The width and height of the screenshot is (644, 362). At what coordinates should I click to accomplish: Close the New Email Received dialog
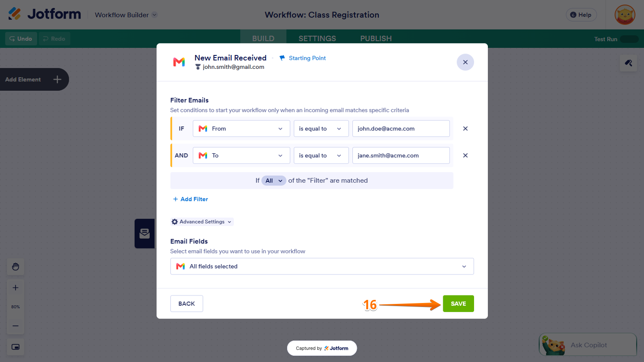tap(465, 62)
